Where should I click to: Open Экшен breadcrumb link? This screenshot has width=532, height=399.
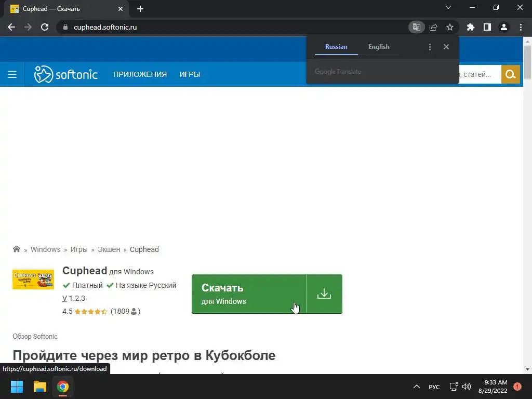109,249
